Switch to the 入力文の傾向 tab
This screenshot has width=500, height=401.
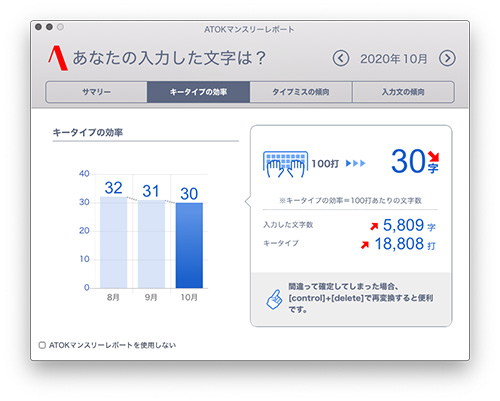click(x=403, y=92)
